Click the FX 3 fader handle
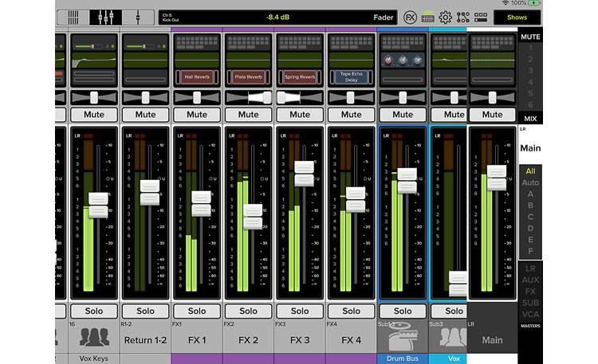The image size is (598, 364). pyautogui.click(x=304, y=174)
